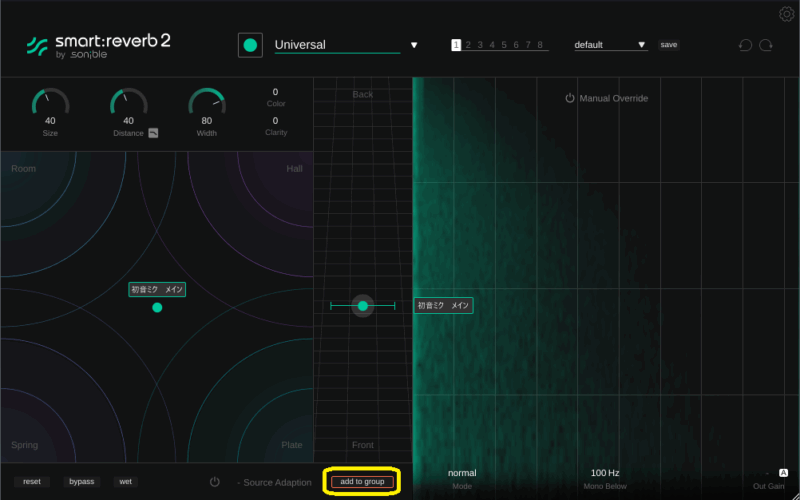
Task: Click the redo arrow icon
Action: tap(766, 45)
